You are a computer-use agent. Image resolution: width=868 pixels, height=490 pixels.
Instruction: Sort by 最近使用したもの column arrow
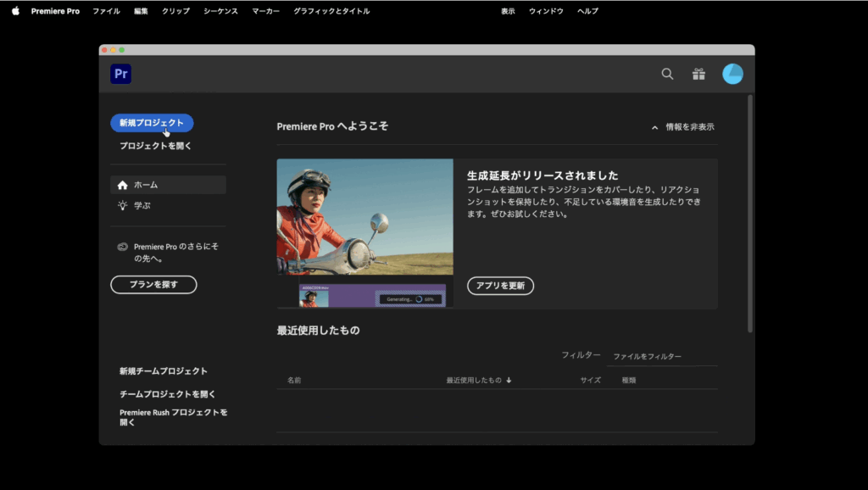509,381
